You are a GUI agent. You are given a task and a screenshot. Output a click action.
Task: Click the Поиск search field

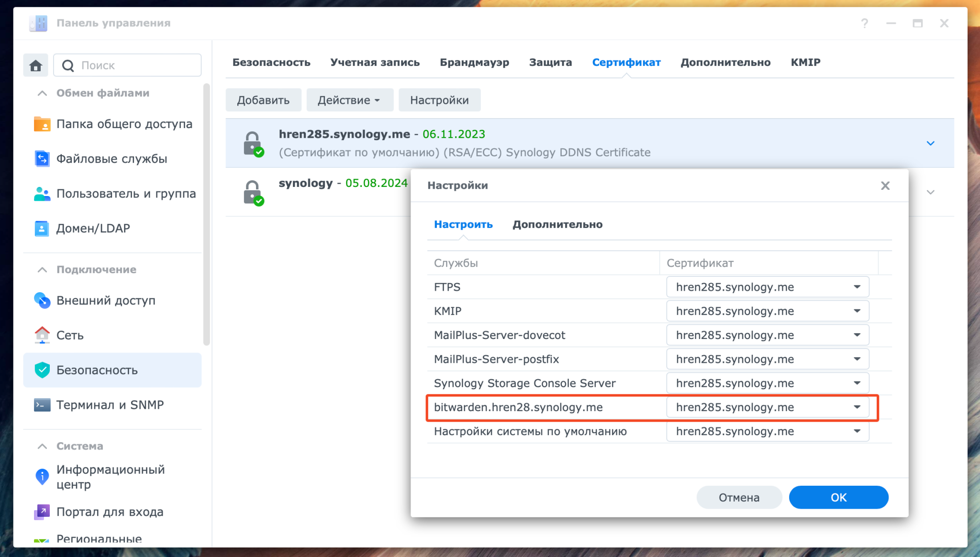[127, 66]
